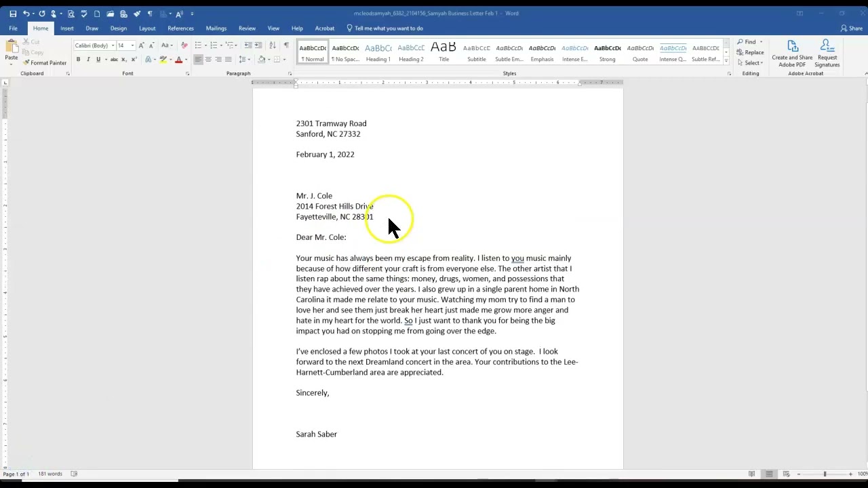Open the font name dropdown
Screen dimensions: 868x488
click(113, 45)
